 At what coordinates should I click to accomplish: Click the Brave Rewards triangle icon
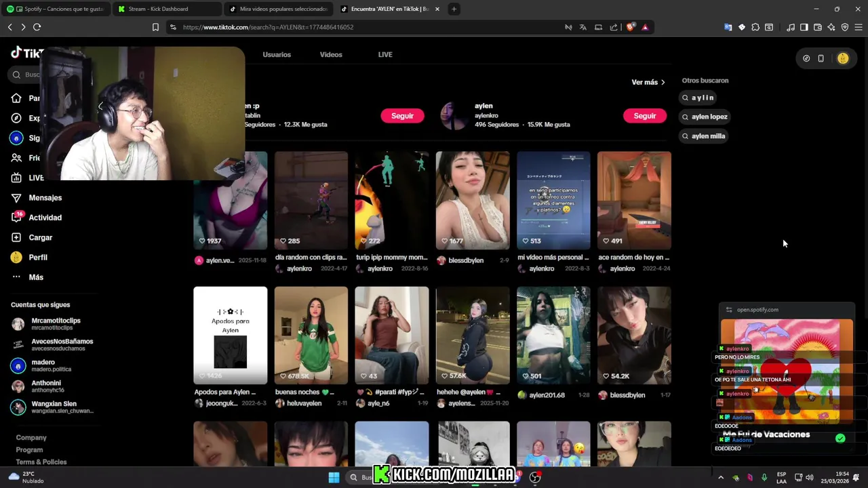(645, 27)
